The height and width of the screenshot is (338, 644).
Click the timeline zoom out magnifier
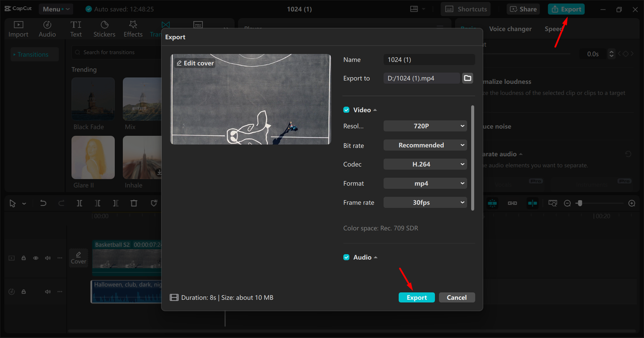pyautogui.click(x=567, y=203)
